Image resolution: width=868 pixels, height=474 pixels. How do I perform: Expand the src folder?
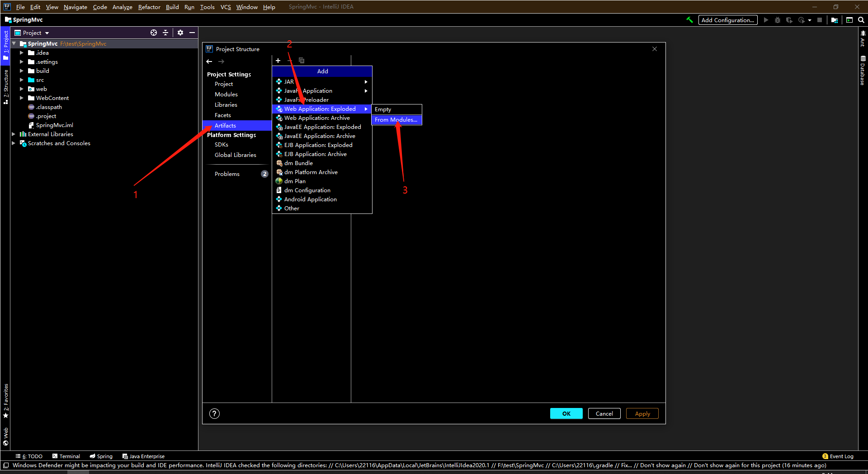tap(21, 80)
